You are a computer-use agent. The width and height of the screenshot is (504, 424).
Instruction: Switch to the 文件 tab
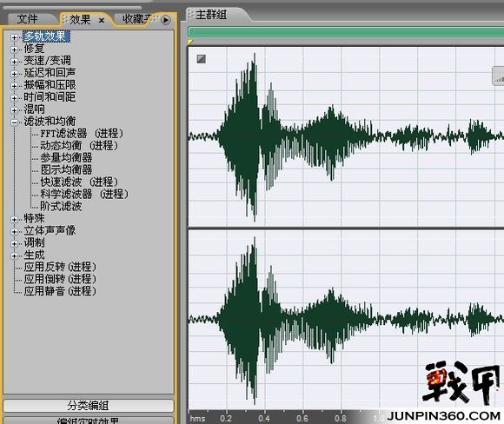point(27,19)
